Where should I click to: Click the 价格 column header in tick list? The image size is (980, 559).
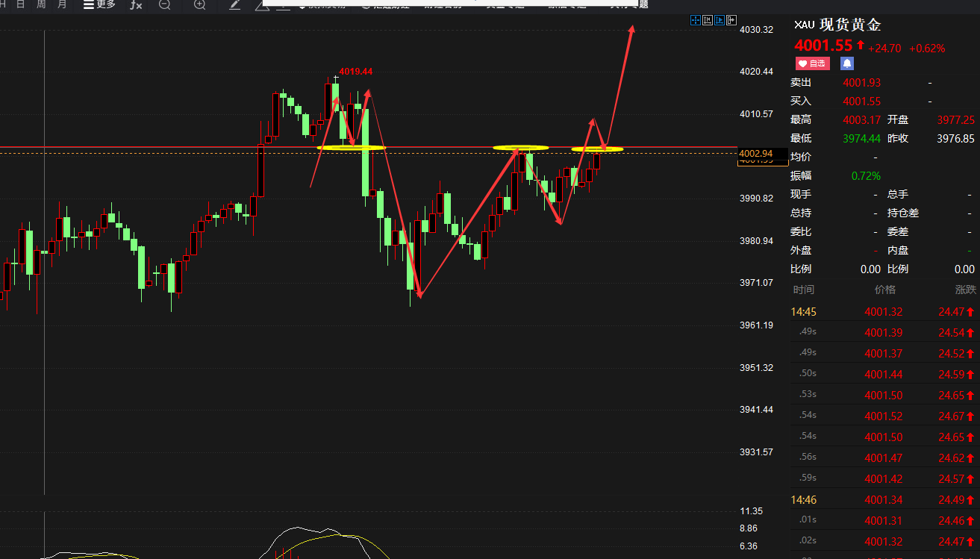coord(884,290)
